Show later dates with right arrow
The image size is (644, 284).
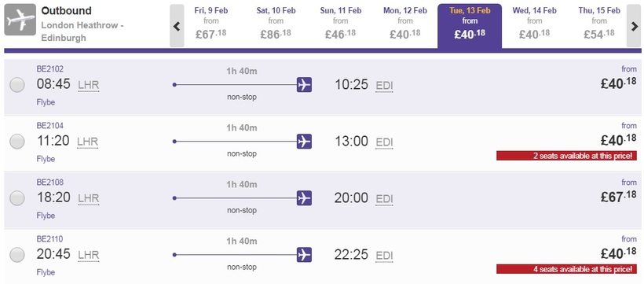point(634,26)
